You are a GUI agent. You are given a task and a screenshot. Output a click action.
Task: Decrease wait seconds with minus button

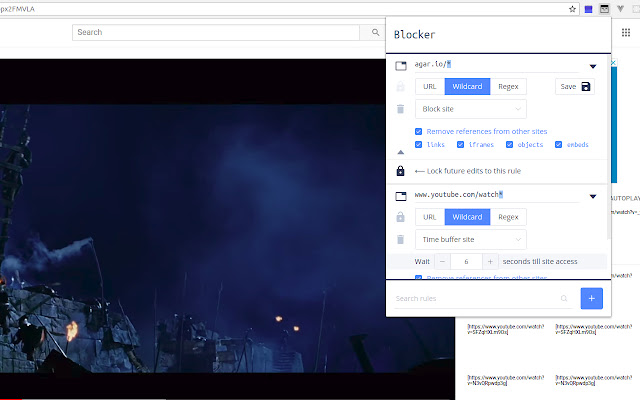tap(442, 262)
